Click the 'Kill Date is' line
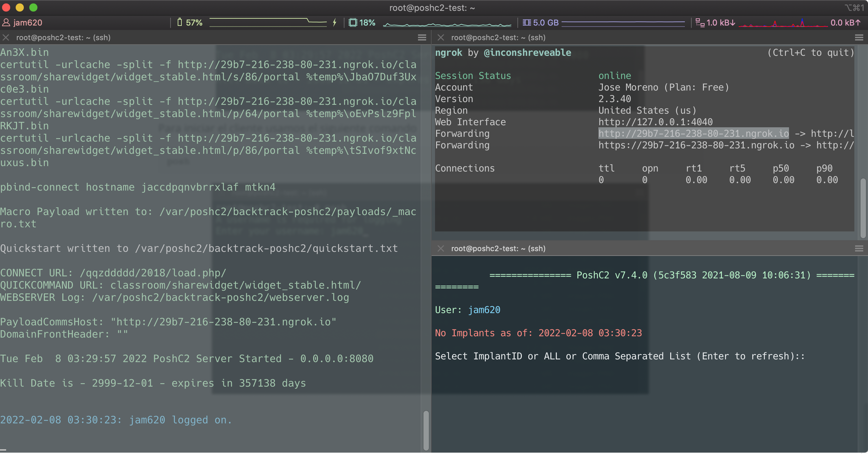868x454 pixels. [153, 383]
